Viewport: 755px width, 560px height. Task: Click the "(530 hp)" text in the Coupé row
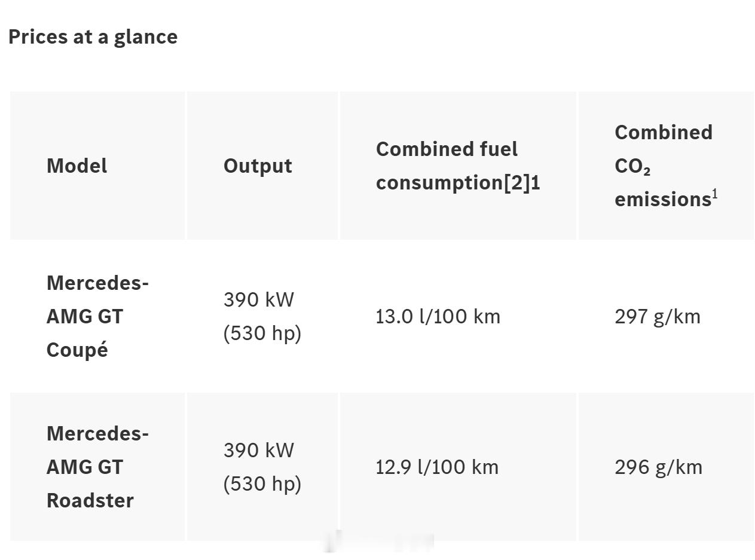(262, 333)
